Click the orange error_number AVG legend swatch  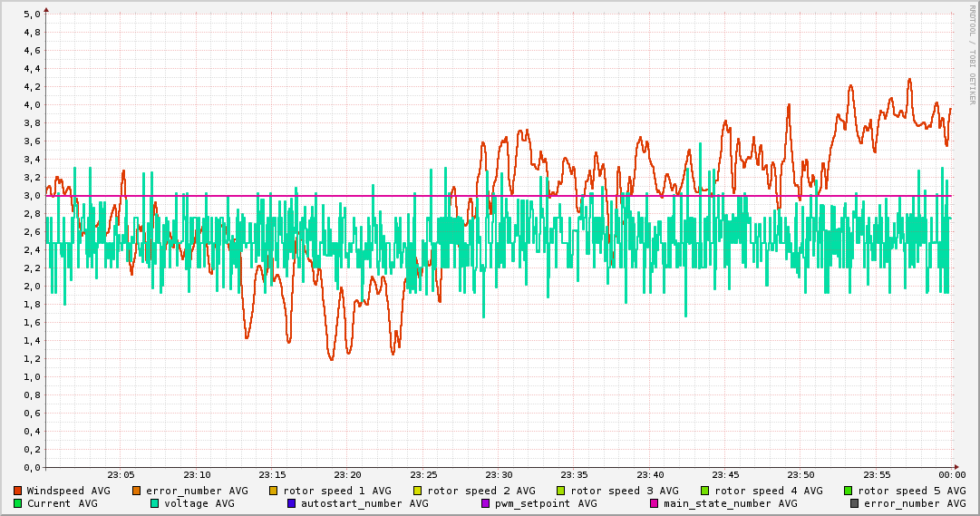pyautogui.click(x=137, y=491)
